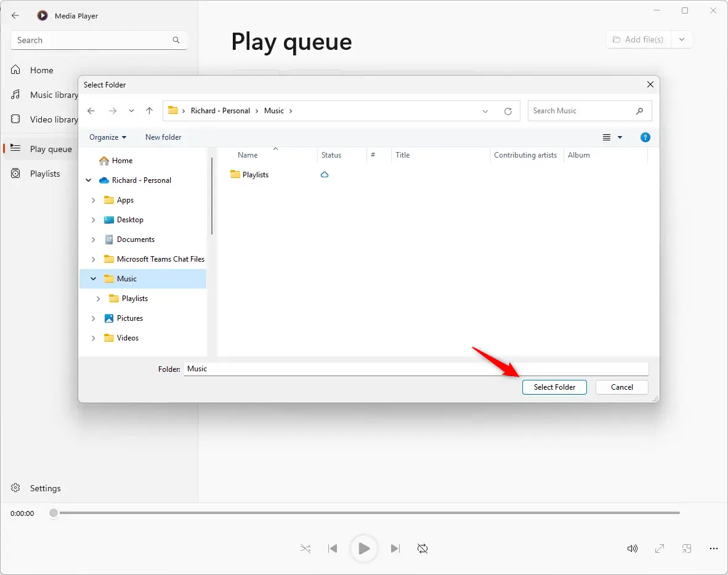Skip to the next track

[395, 548]
